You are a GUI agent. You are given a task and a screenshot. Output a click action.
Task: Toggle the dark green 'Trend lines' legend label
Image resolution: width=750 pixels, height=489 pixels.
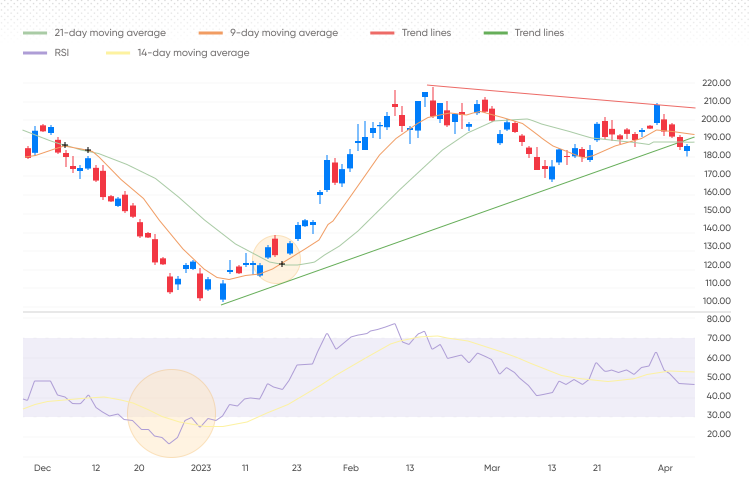pyautogui.click(x=538, y=33)
